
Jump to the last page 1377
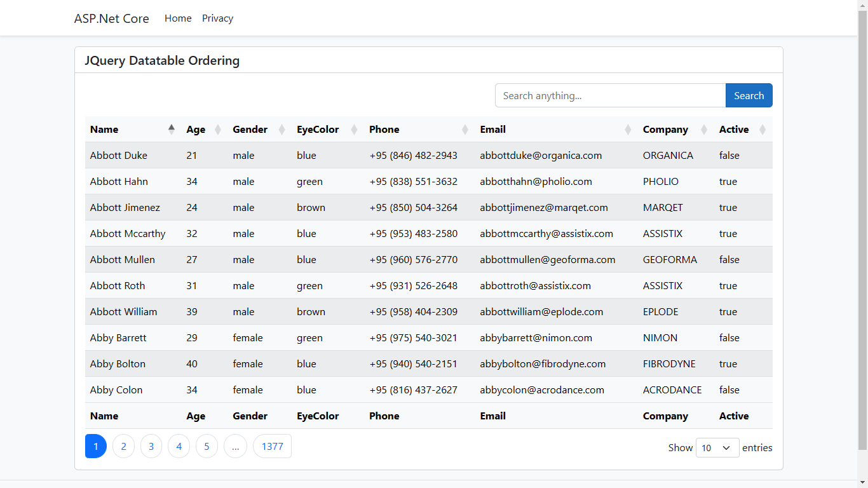[x=272, y=446]
